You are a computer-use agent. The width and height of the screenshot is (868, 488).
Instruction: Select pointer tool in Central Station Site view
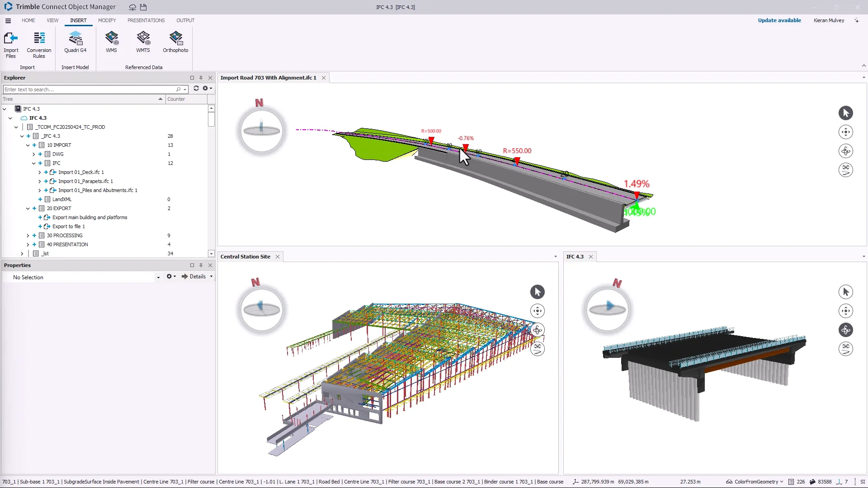(x=537, y=292)
